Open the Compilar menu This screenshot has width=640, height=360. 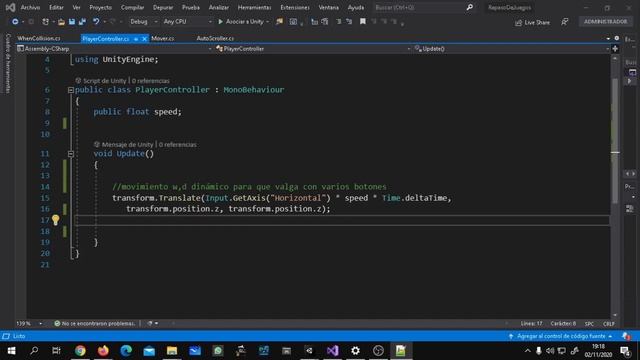[132, 7]
